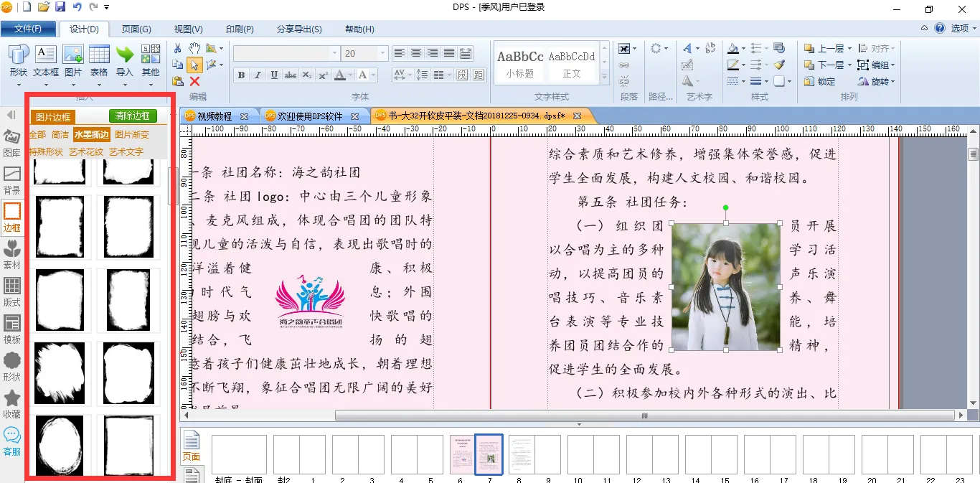Switch to the 页面(G) ribbon tab
This screenshot has width=980, height=483.
point(136,29)
